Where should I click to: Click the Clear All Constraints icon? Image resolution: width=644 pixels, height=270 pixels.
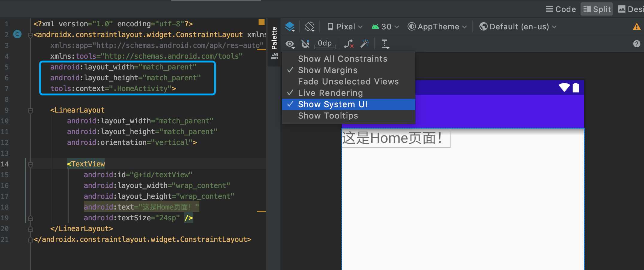349,44
